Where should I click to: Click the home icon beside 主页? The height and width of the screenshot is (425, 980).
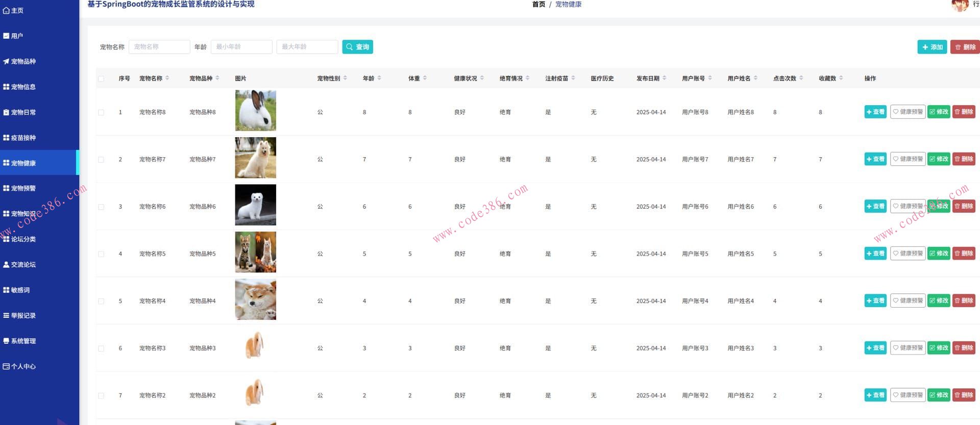tap(6, 10)
